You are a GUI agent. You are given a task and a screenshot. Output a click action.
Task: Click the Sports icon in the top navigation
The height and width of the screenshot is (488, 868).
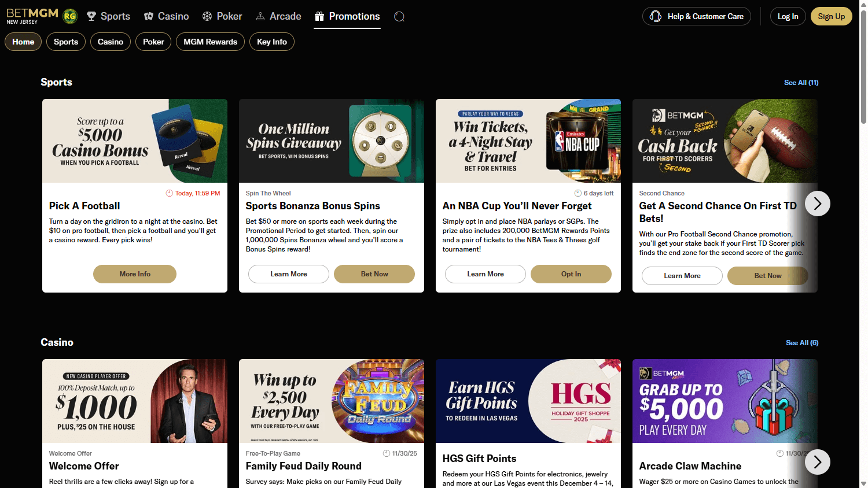click(x=91, y=16)
